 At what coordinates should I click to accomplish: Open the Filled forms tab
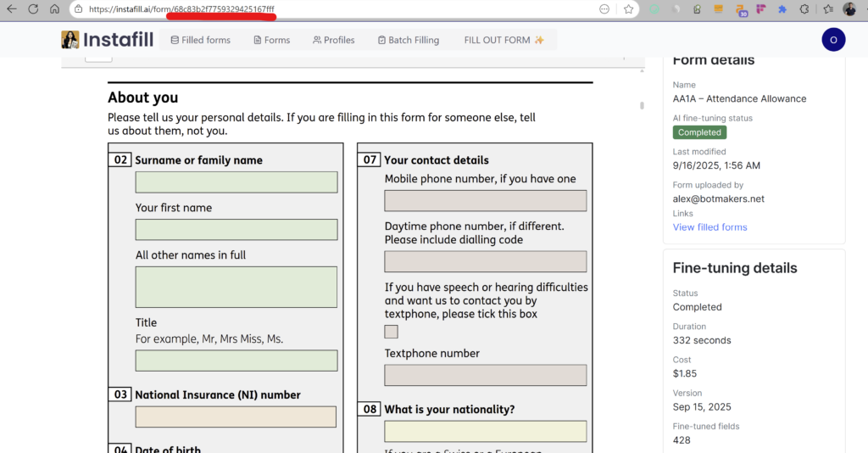200,40
